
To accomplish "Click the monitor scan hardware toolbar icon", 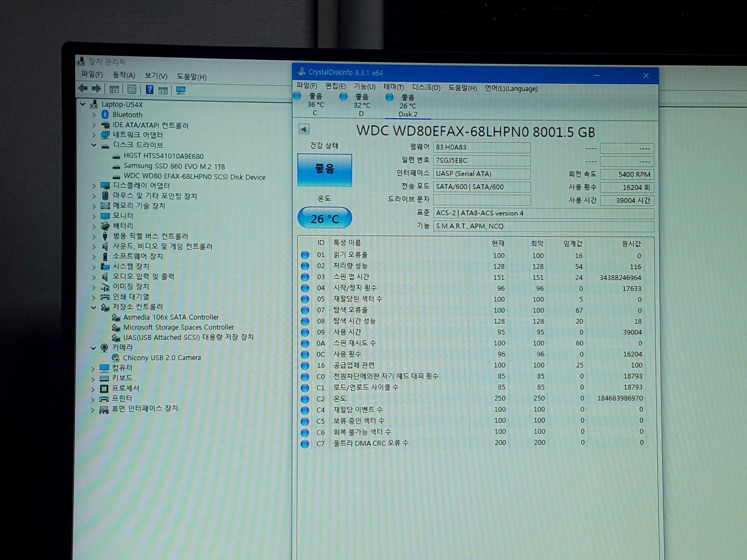I will coord(181,90).
